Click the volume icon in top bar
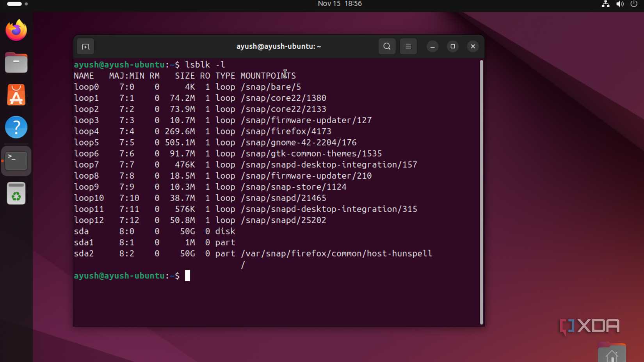644x362 pixels. pyautogui.click(x=620, y=4)
